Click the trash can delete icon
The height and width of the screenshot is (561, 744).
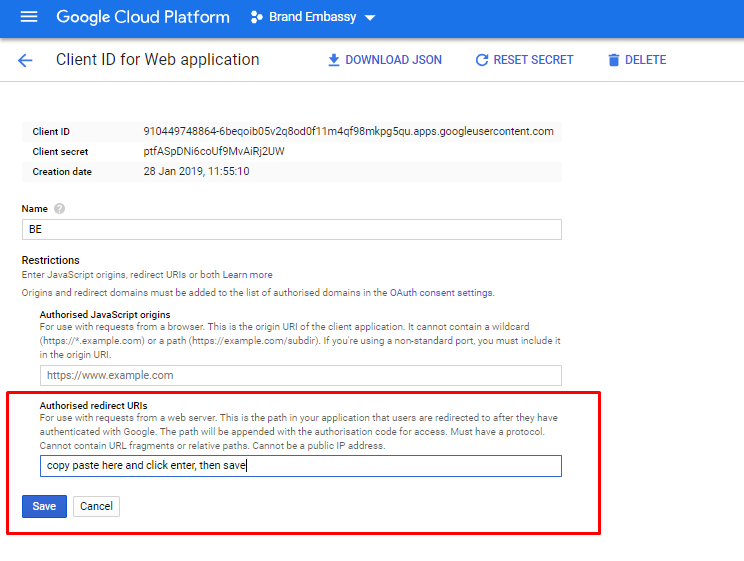614,60
